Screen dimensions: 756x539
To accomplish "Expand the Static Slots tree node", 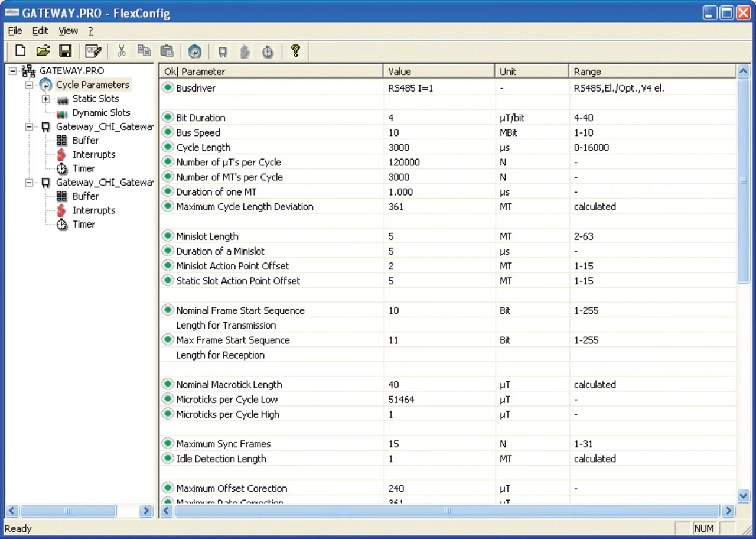I will point(45,99).
